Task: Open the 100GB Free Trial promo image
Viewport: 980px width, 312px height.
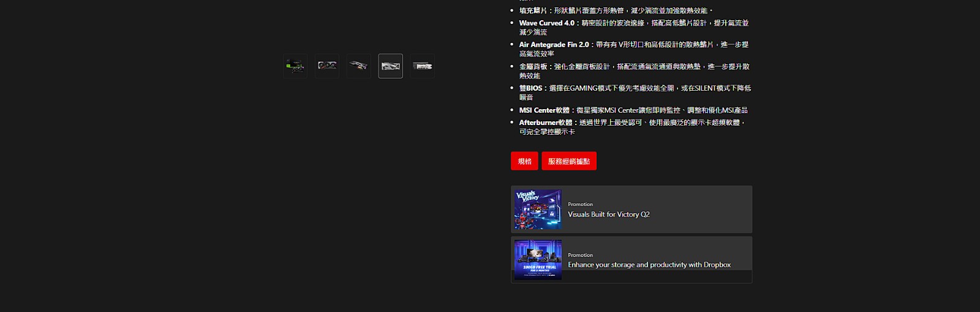Action: pyautogui.click(x=538, y=260)
